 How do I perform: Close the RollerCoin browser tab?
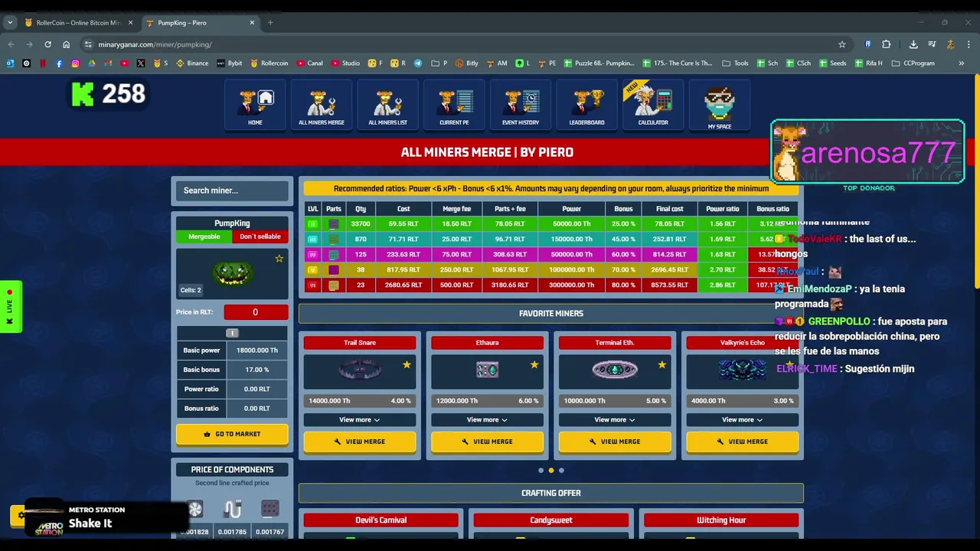tap(130, 23)
